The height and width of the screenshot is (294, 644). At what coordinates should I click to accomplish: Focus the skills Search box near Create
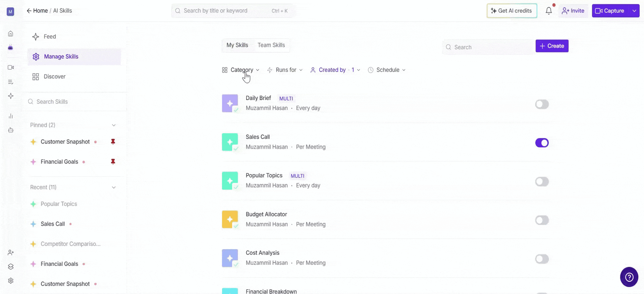point(489,47)
